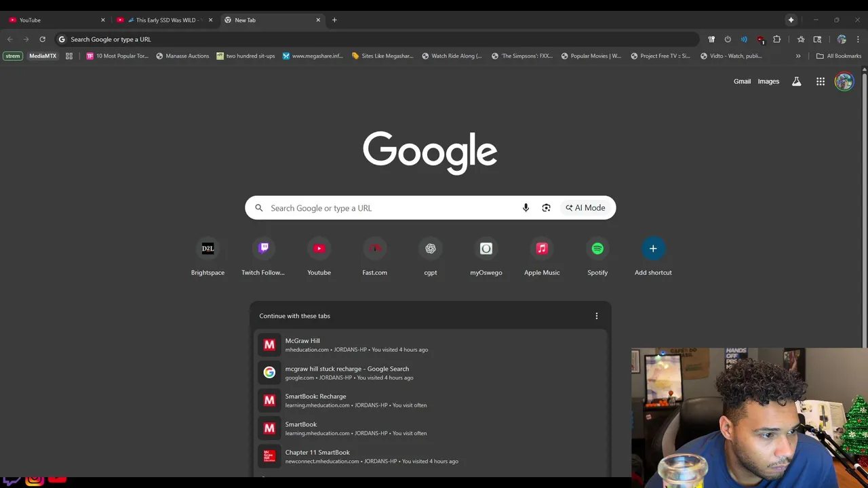Open the Google account avatar on the page

pos(844,81)
